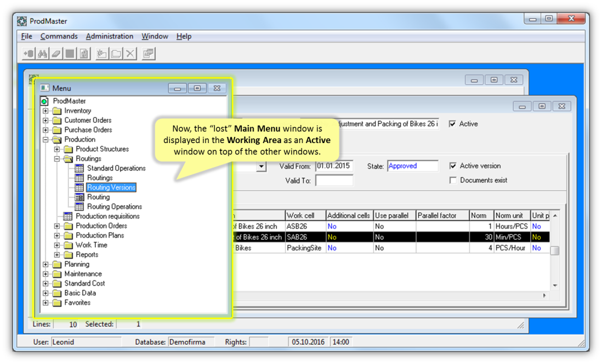Image resolution: width=602 pixels, height=364 pixels.
Task: Uncheck the Active version checkbox
Action: pos(453,166)
